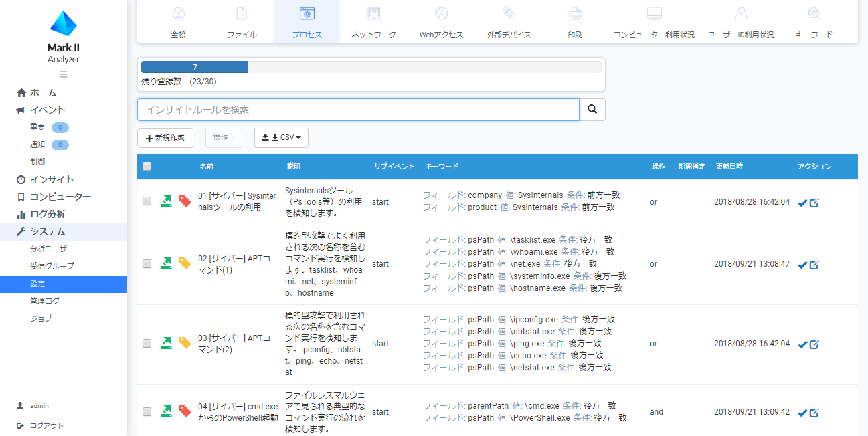Click the external device (外部デバイス) icon
Screen dimensions: 868x436
click(509, 13)
